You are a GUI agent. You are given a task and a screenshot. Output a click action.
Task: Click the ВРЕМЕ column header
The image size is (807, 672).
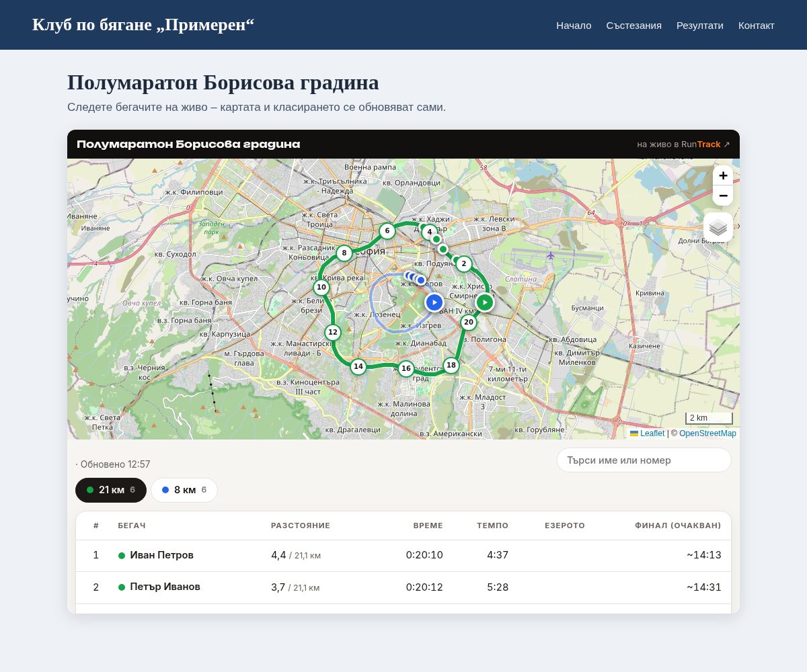[428, 526]
